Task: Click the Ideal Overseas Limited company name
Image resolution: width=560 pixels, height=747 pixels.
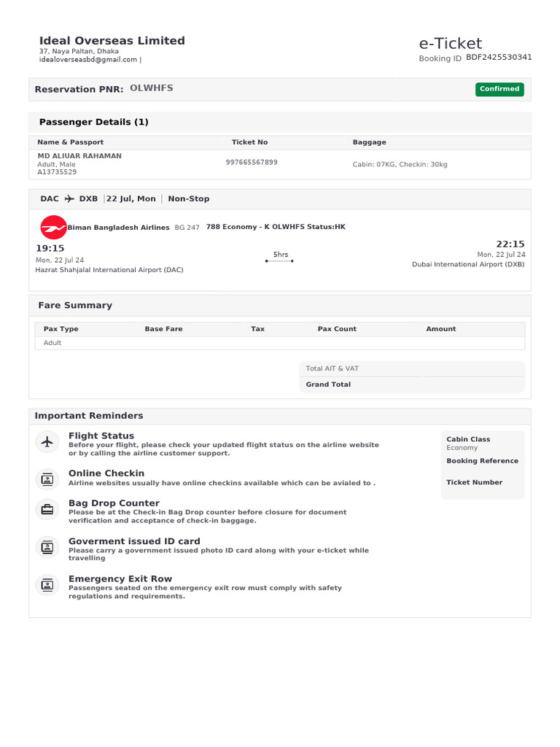Action: tap(112, 41)
